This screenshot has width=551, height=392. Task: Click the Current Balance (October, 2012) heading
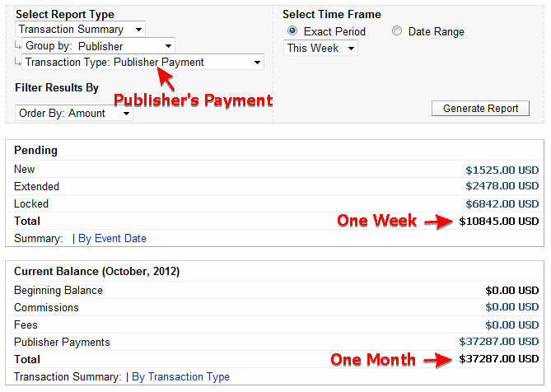pyautogui.click(x=96, y=272)
